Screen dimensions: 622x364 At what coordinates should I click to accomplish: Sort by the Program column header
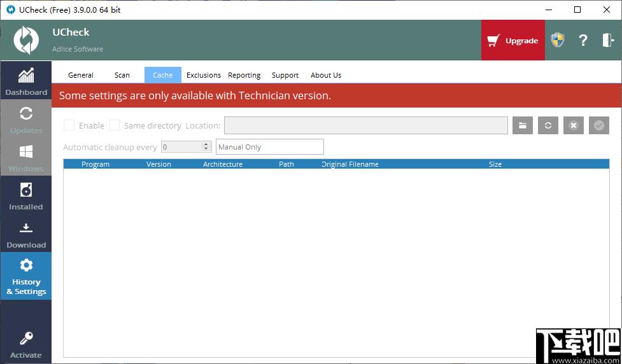coord(95,164)
